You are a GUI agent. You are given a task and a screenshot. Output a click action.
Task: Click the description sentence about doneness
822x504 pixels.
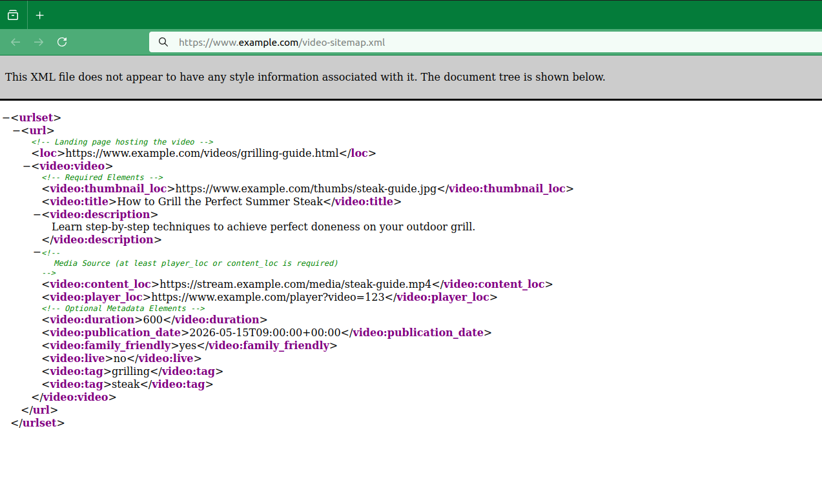click(x=263, y=227)
